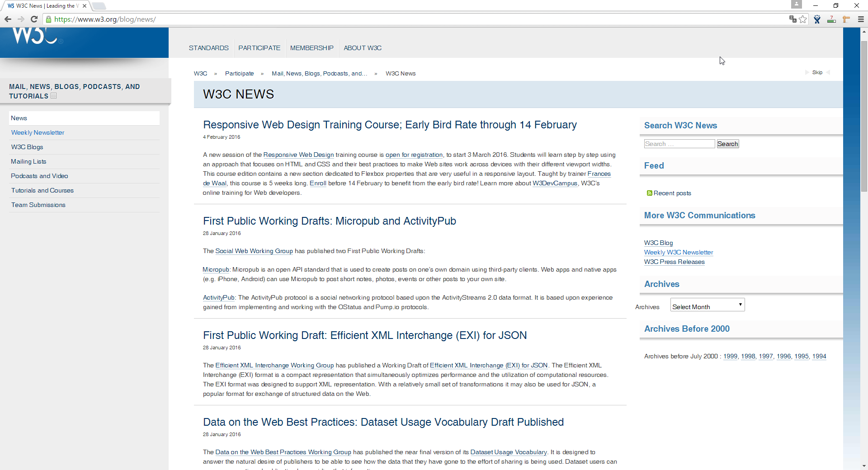The height and width of the screenshot is (470, 868).
Task: Click the W3C Blog link in communications
Action: 658,243
